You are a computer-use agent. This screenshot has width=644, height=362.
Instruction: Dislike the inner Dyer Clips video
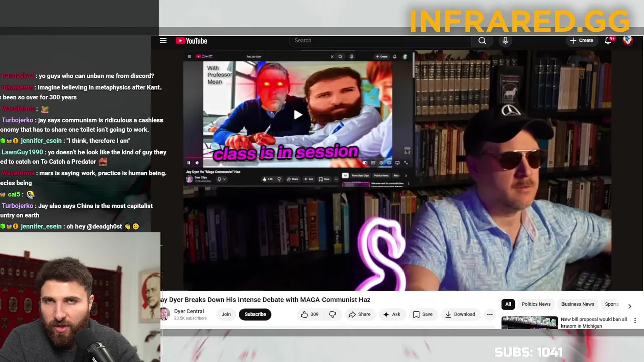click(279, 179)
